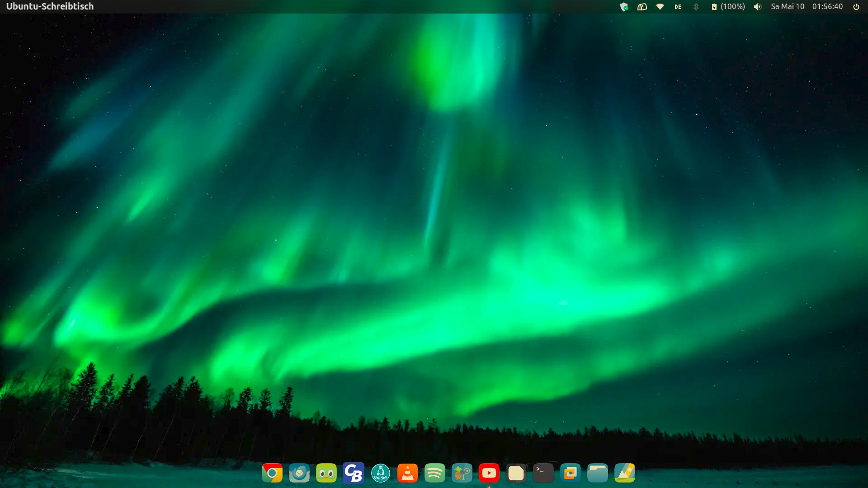Open the Linux Guides penguin icon

380,473
